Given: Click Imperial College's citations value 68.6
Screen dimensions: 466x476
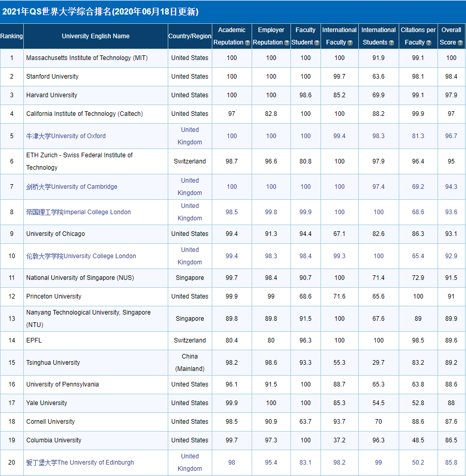Looking at the screenshot, I should coord(418,212).
